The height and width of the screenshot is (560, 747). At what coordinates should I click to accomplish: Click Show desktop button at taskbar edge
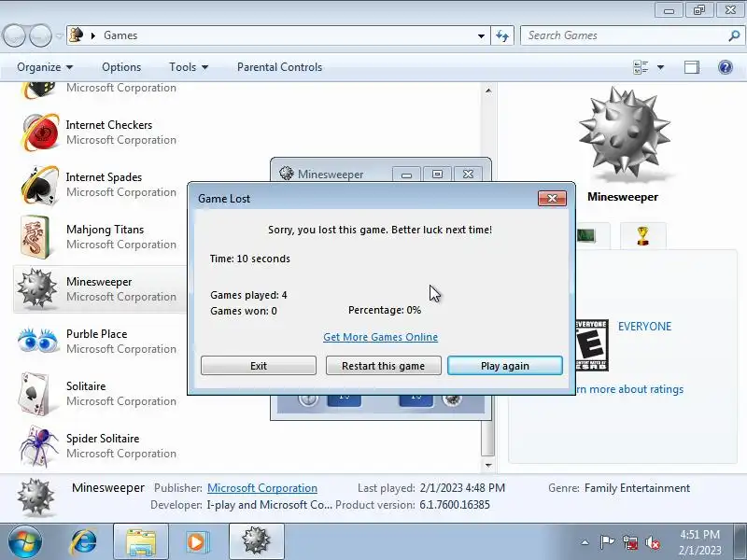point(741,542)
